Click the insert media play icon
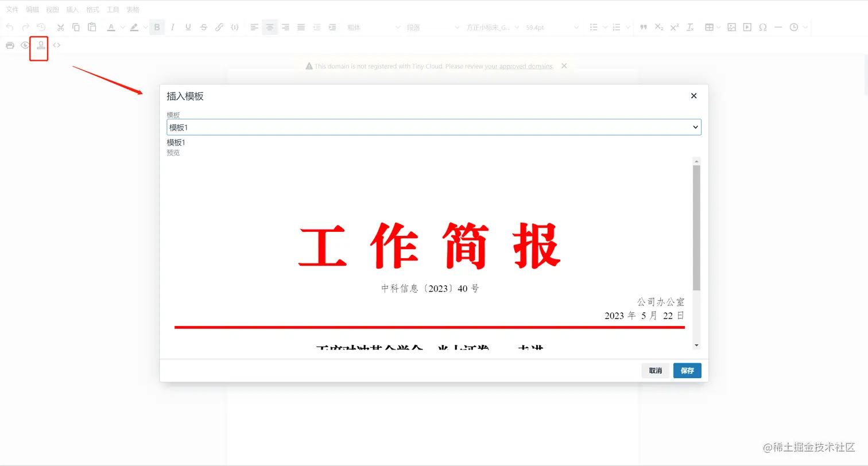 click(747, 27)
